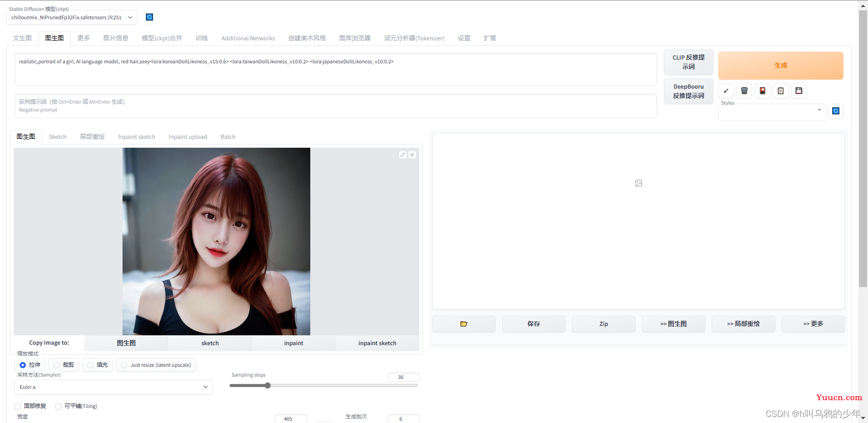Click CLIP 反推提示词 button
The height and width of the screenshot is (423, 868).
(x=689, y=62)
